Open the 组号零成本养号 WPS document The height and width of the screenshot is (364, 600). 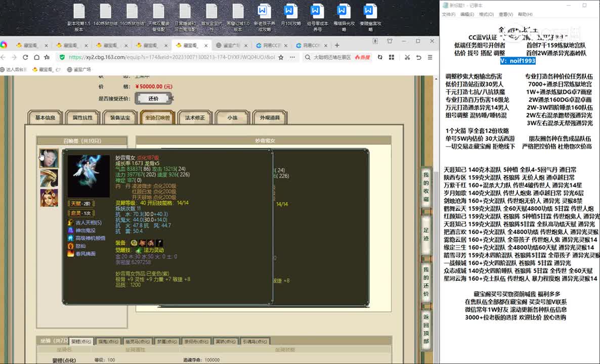tap(318, 18)
